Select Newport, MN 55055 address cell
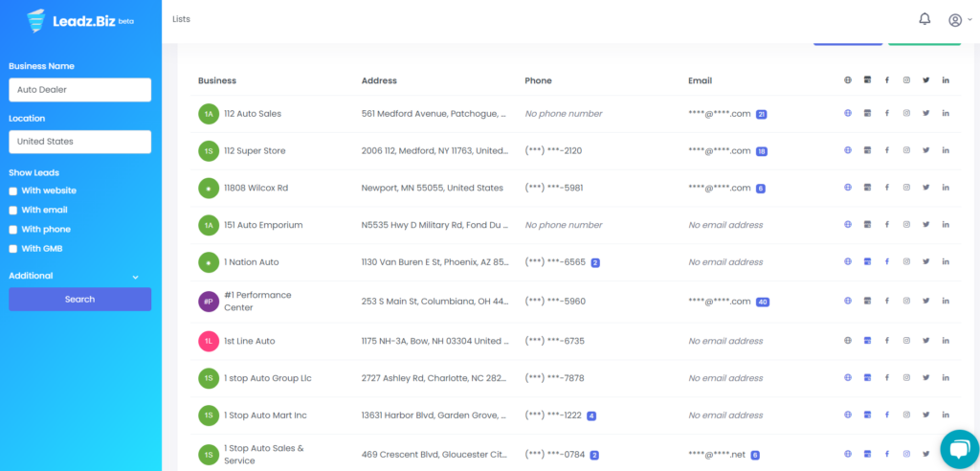This screenshot has width=980, height=471. click(432, 188)
